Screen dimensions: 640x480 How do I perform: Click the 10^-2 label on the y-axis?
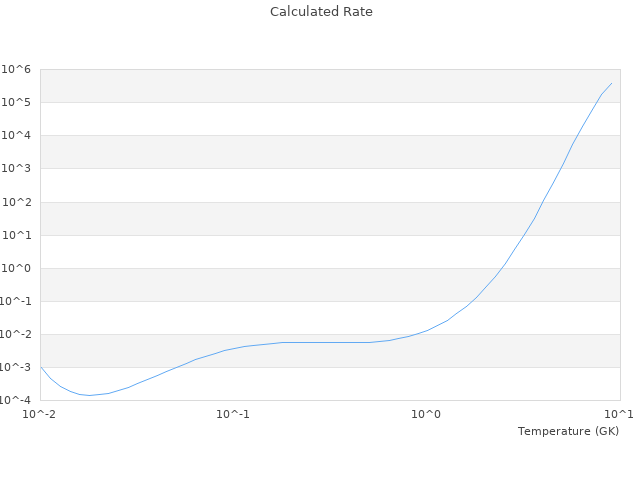[15, 334]
